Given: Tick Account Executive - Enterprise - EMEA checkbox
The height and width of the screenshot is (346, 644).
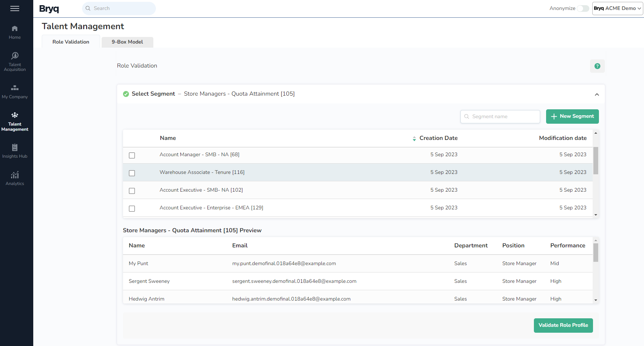Looking at the screenshot, I should coord(132,209).
